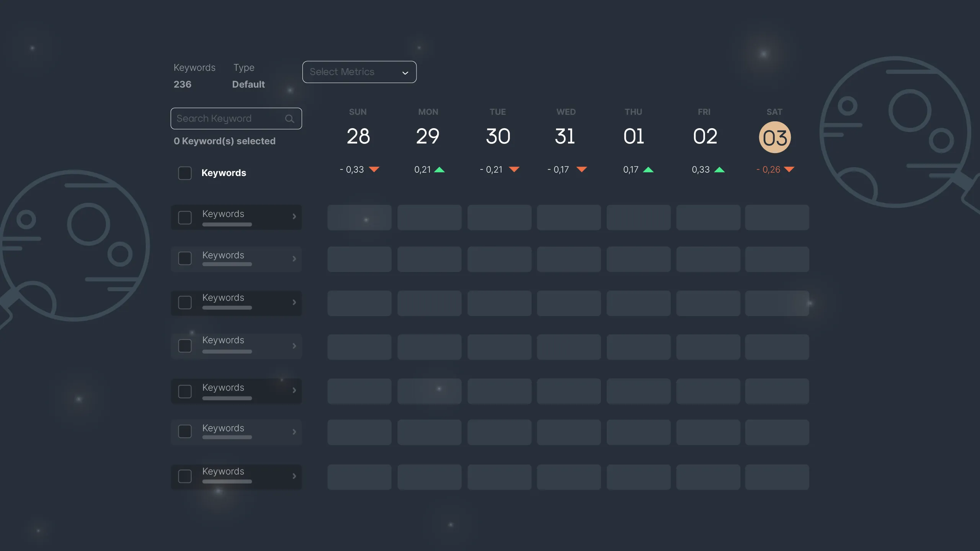The height and width of the screenshot is (551, 980).
Task: Expand the sixth keyword row's chevron
Action: 294,432
